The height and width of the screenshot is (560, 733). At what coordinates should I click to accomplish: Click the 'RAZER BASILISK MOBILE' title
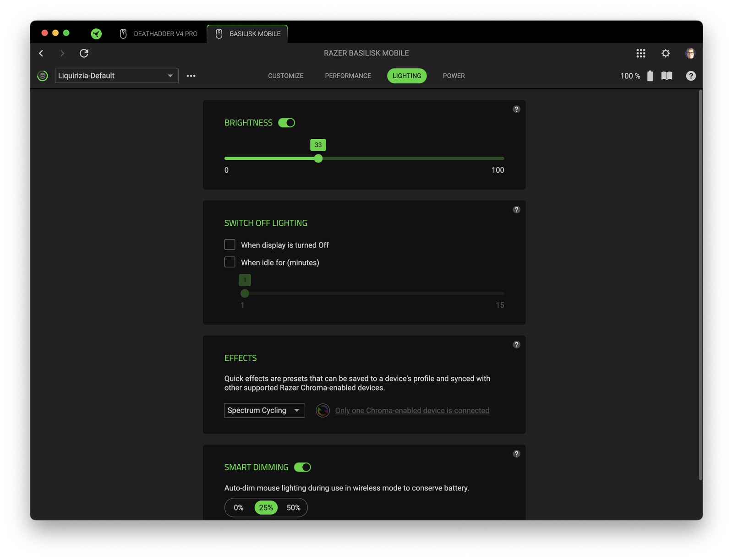[366, 53]
